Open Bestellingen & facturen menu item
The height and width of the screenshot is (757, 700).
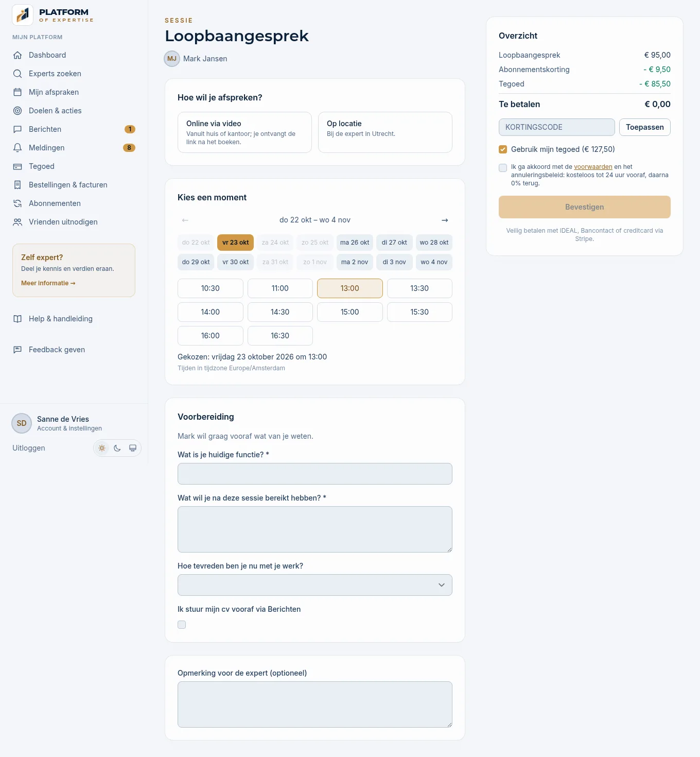74,185
